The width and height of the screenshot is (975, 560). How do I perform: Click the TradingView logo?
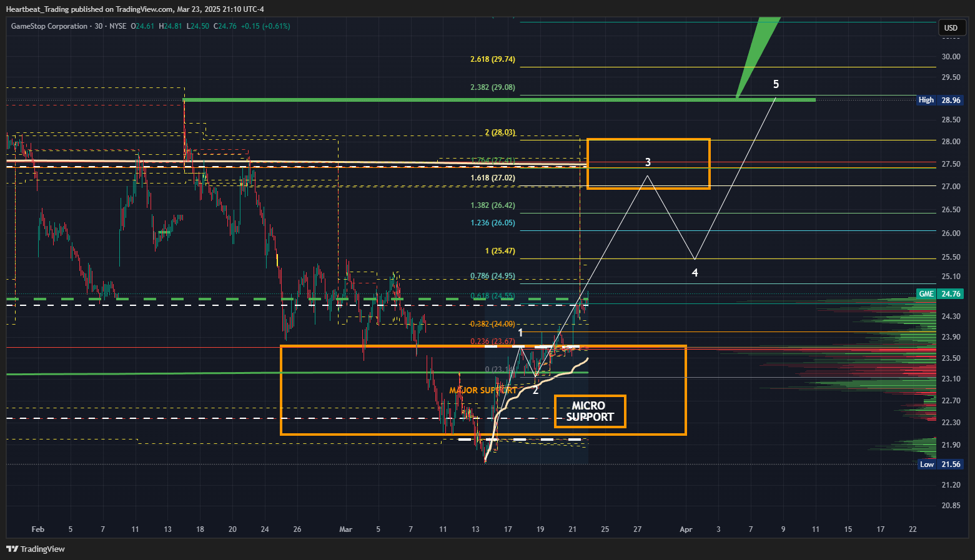[x=36, y=549]
